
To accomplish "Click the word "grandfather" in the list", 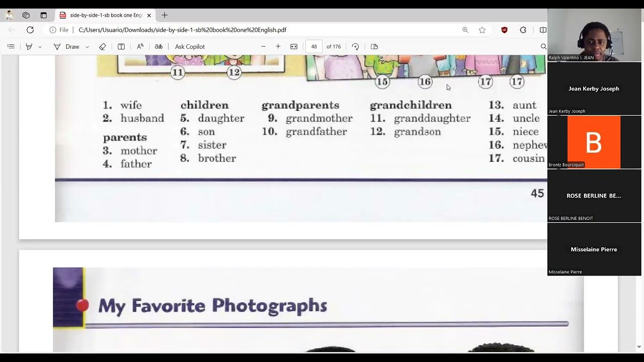I will coord(316,132).
